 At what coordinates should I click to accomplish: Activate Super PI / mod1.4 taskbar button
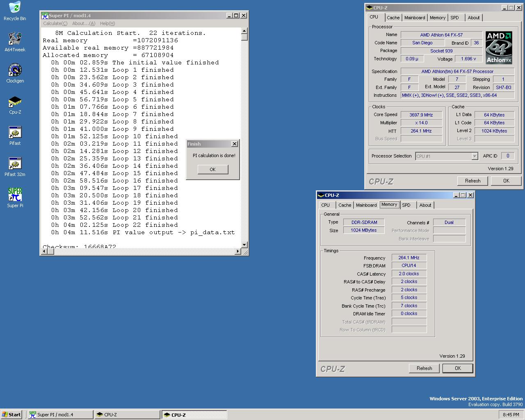click(60, 415)
